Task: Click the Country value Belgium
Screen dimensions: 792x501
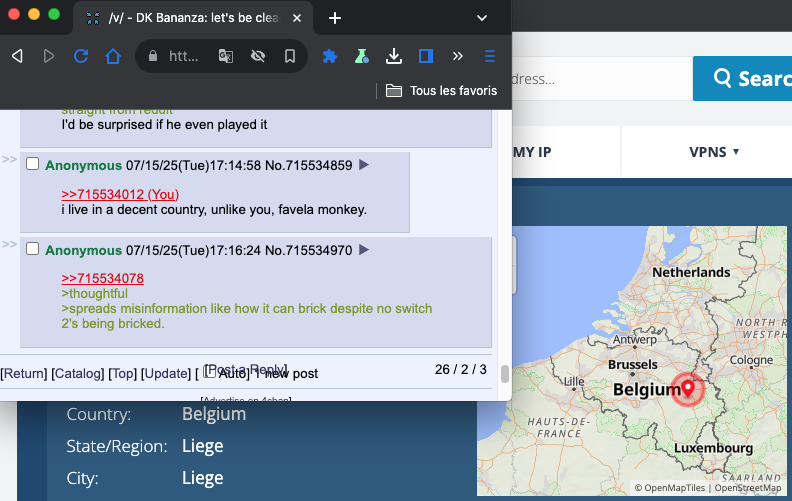Action: 214,414
